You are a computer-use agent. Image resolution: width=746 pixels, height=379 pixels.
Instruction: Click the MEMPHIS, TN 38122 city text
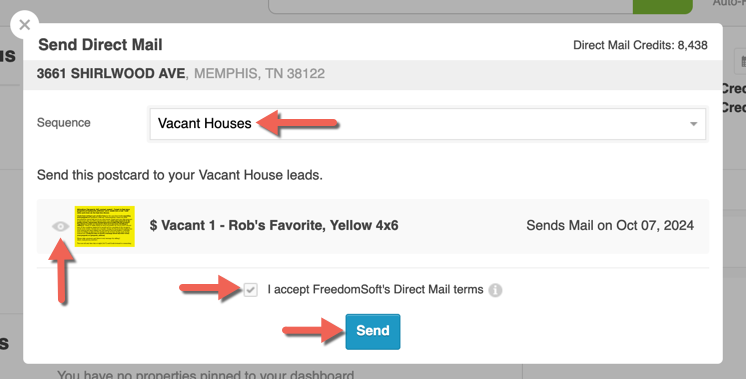[x=259, y=74]
